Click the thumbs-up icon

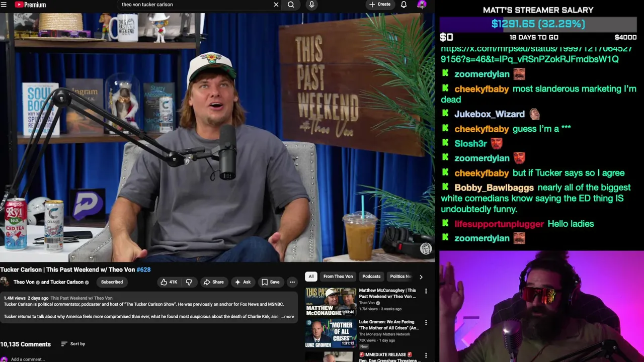(x=164, y=282)
